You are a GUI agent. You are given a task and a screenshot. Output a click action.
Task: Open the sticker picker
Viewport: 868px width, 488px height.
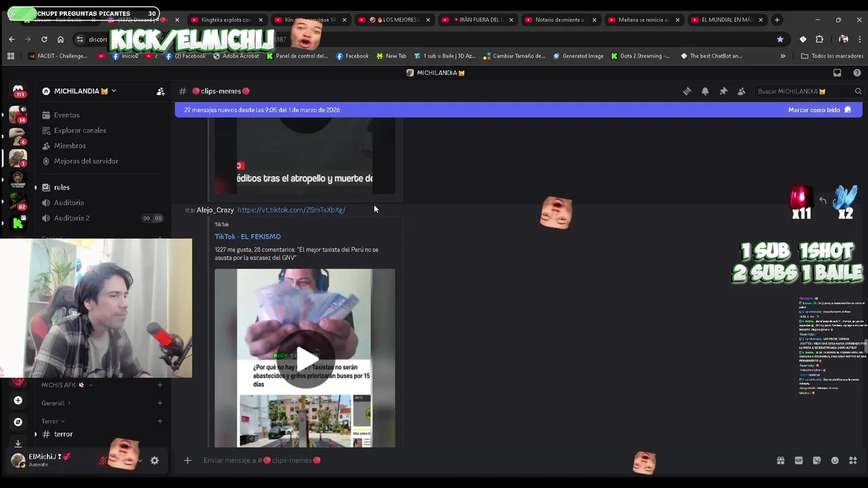tap(817, 460)
